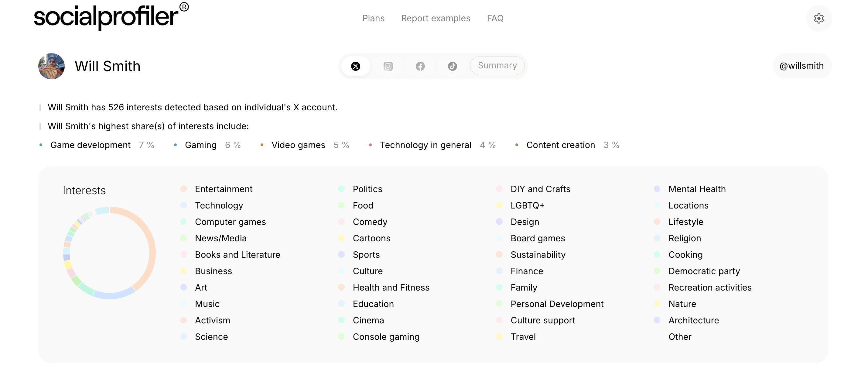This screenshot has width=868, height=386.
Task: Toggle the Politics legend entry
Action: tap(367, 189)
